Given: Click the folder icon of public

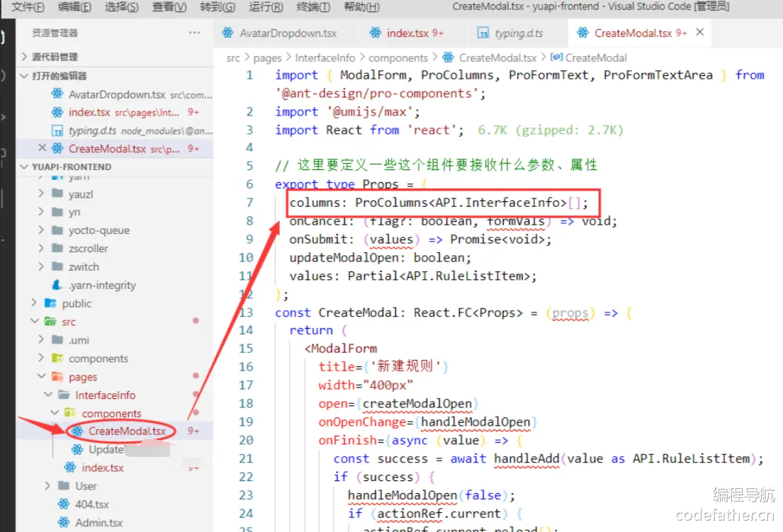Looking at the screenshot, I should tap(50, 303).
